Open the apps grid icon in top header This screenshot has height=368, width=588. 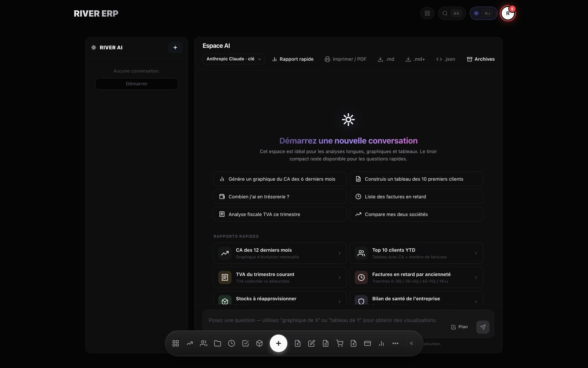[427, 13]
